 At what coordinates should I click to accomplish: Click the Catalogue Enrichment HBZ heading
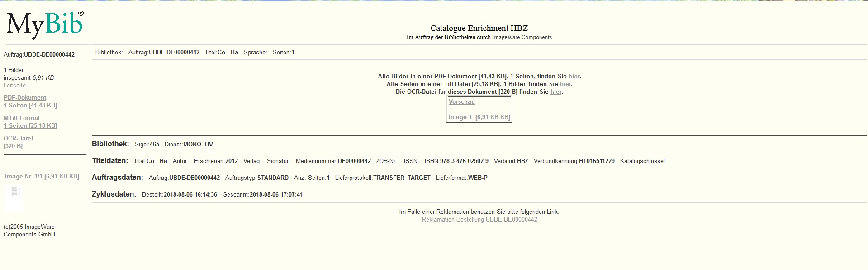click(x=479, y=28)
